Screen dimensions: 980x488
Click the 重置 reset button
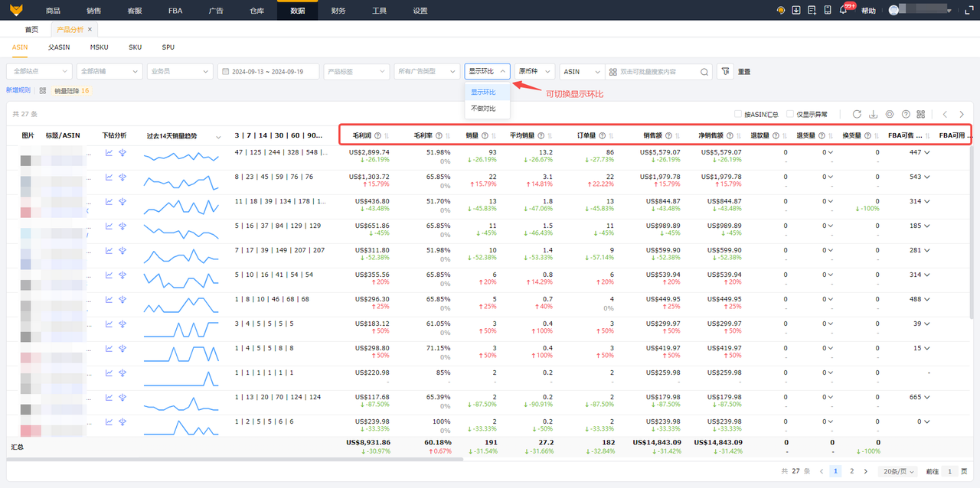pos(743,72)
